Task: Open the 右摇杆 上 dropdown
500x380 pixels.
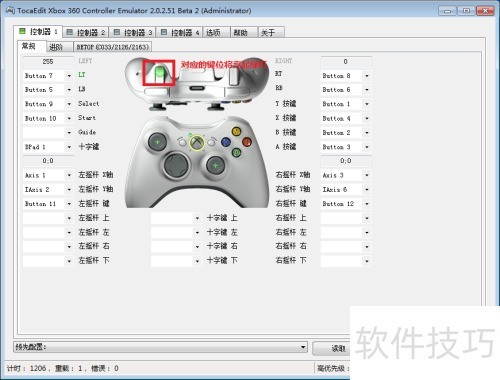Action: (346, 218)
